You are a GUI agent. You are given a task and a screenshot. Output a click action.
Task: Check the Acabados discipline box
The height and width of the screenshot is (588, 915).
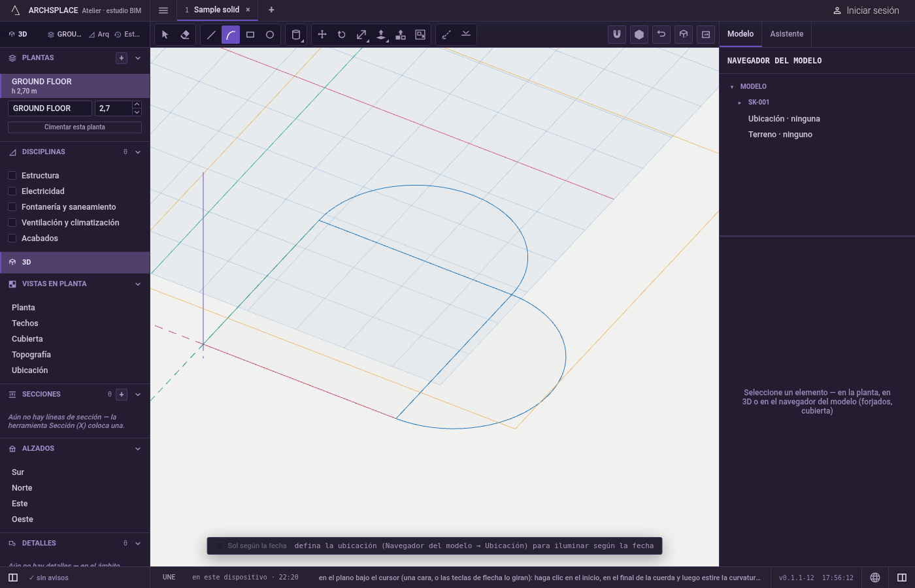click(x=12, y=238)
